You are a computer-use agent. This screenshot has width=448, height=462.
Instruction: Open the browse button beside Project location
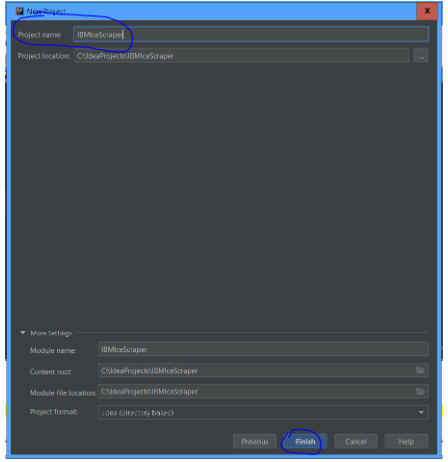coord(421,56)
